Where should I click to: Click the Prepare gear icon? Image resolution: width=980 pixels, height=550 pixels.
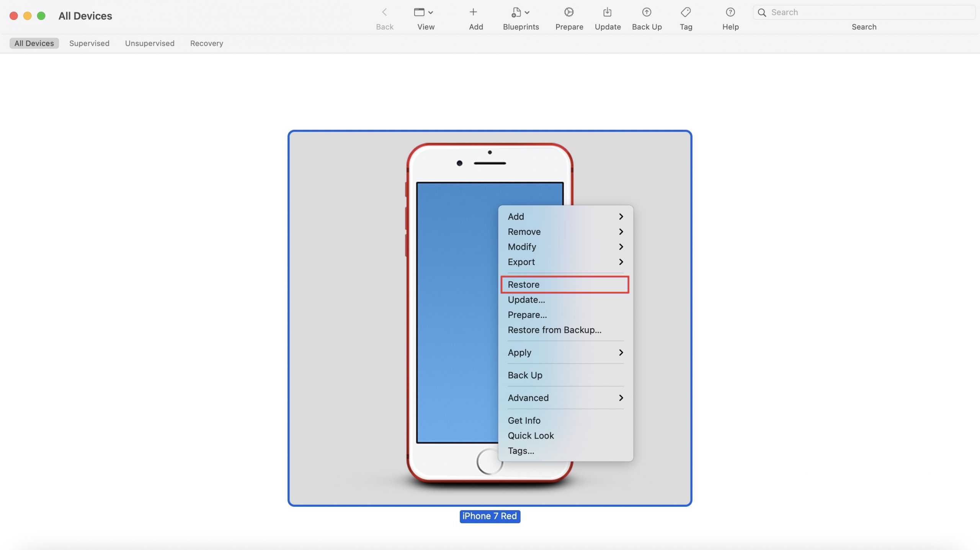(x=569, y=12)
